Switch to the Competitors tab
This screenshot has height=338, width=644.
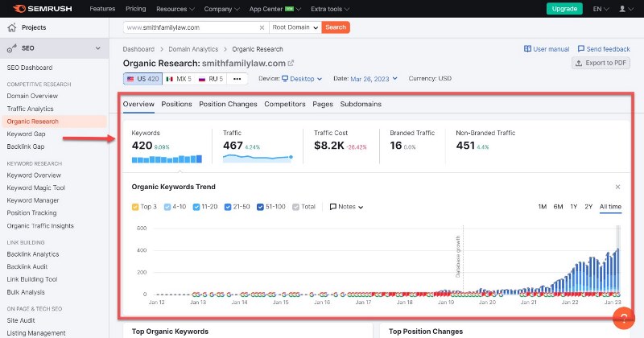pyautogui.click(x=285, y=105)
